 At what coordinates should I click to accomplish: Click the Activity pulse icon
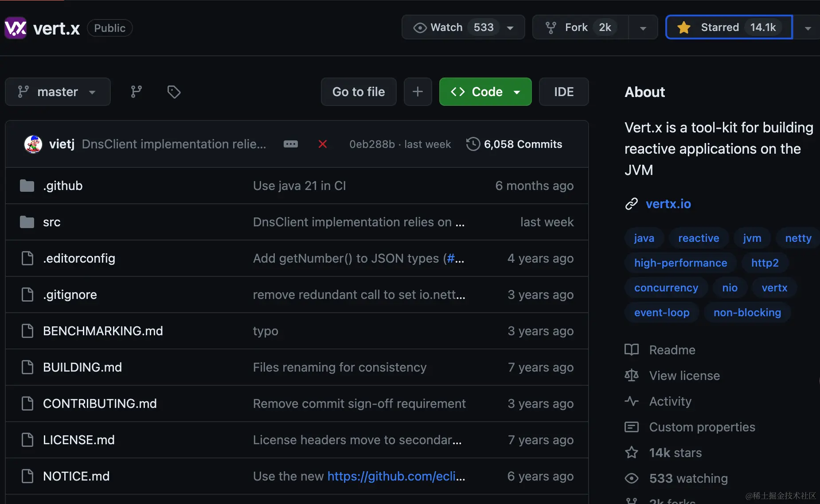point(632,401)
